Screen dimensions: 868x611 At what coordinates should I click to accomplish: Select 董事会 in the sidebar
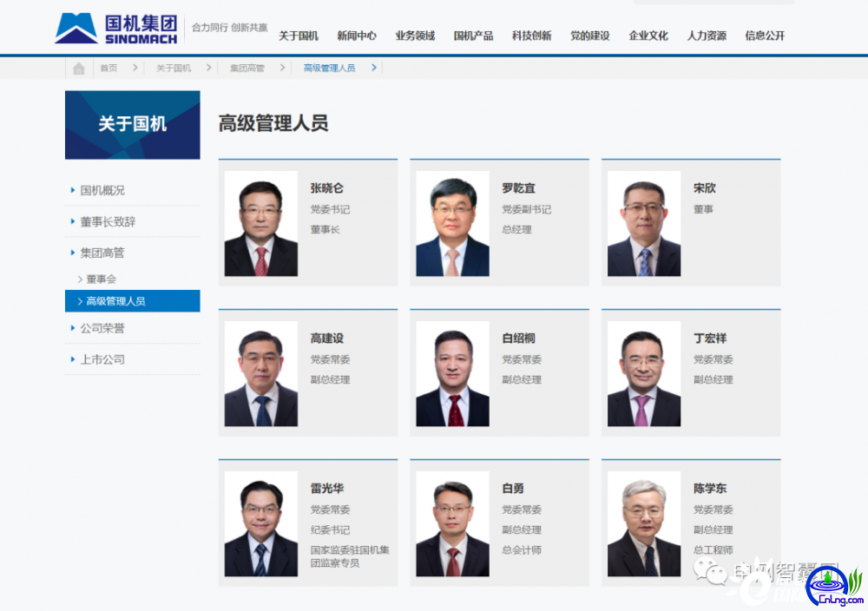point(102,279)
